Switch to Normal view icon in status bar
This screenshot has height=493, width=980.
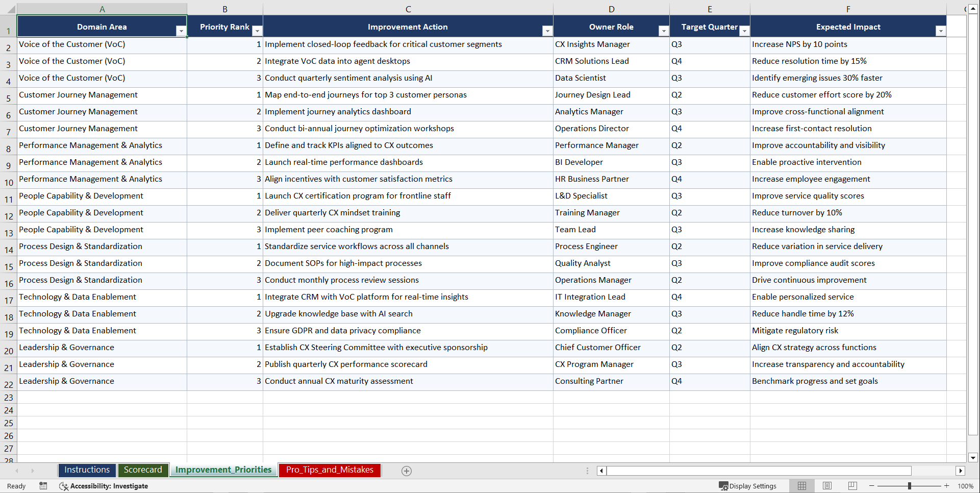801,486
